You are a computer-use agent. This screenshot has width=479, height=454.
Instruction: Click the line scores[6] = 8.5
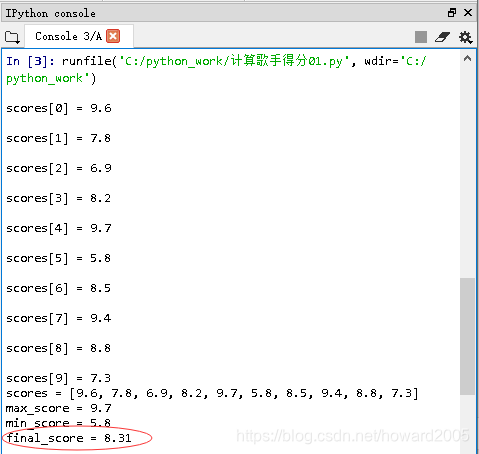(x=58, y=288)
